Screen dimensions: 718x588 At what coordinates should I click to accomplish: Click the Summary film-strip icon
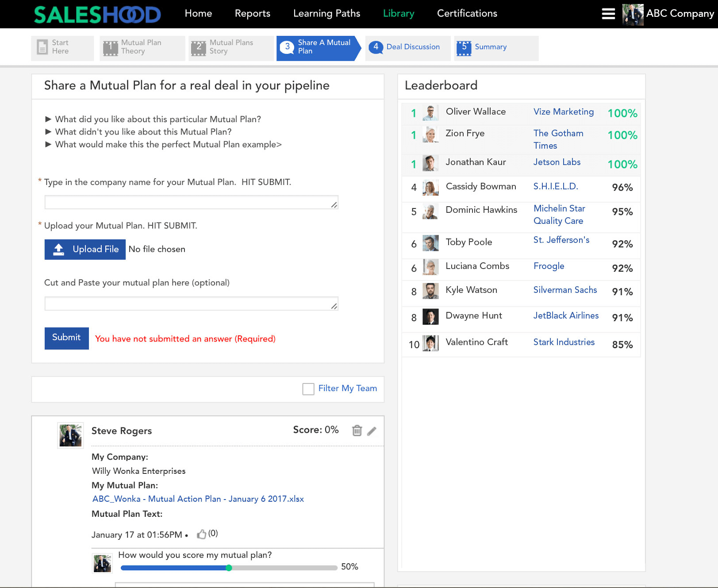[x=464, y=48]
